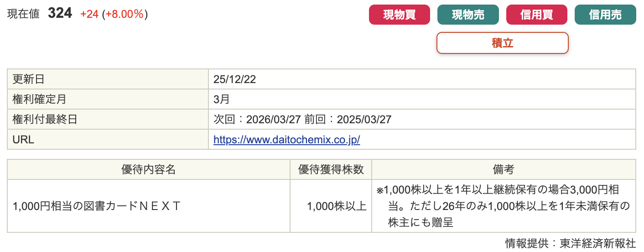Click the 優待獲得株数 column header
Screen dimensions: 644x252
(331, 169)
